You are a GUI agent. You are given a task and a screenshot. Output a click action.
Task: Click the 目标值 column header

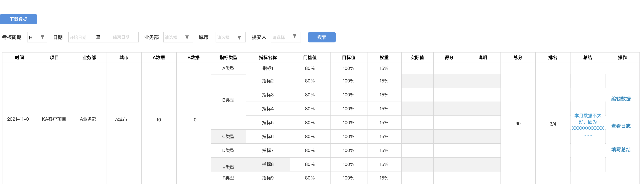(349, 58)
